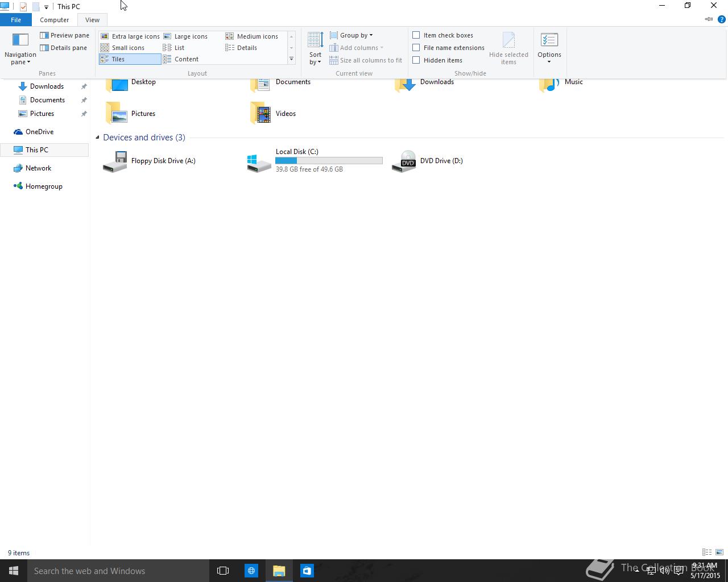728x582 pixels.
Task: Open Task View from the taskbar
Action: [x=223, y=571]
